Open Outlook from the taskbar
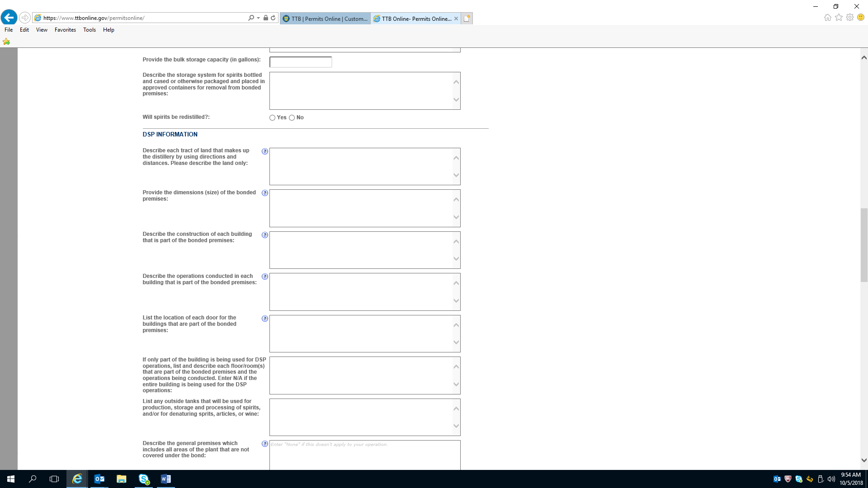This screenshot has width=868, height=488. tap(99, 479)
